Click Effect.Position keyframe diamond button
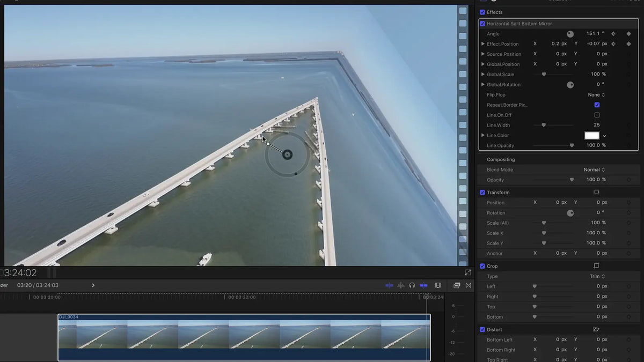644x362 pixels. point(628,44)
